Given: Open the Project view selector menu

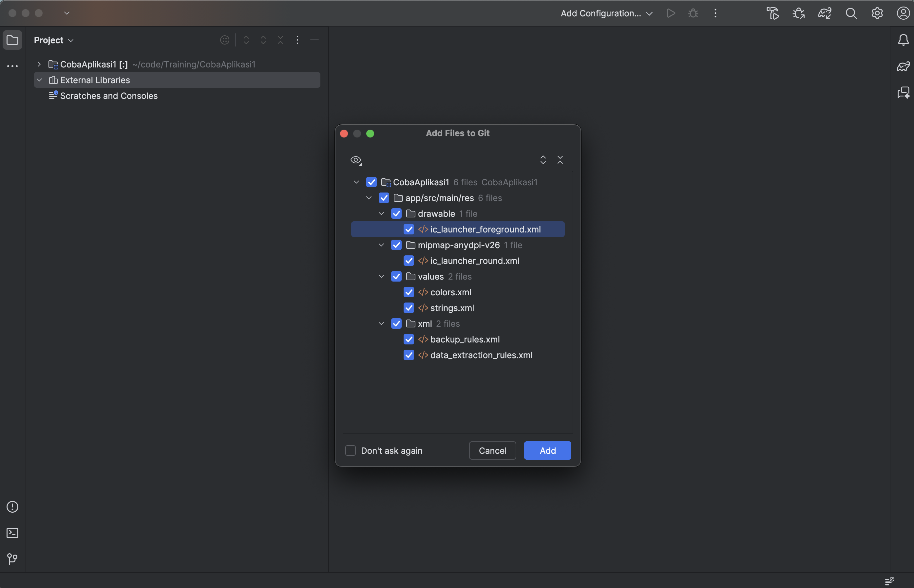Looking at the screenshot, I should tap(53, 40).
